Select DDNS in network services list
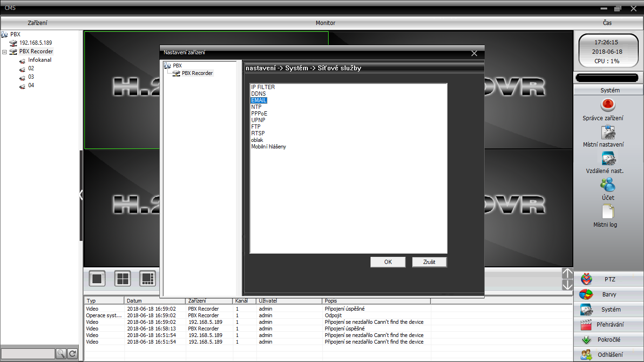This screenshot has width=644, height=362. point(258,94)
